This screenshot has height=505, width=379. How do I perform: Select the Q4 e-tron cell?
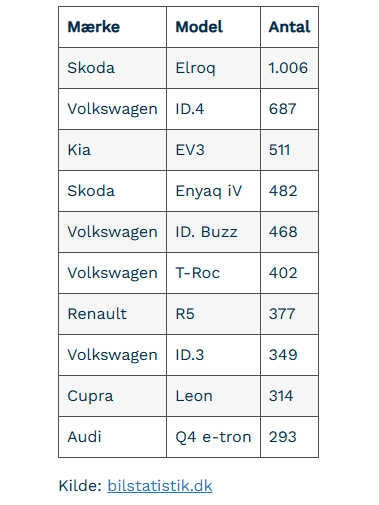pos(213,437)
